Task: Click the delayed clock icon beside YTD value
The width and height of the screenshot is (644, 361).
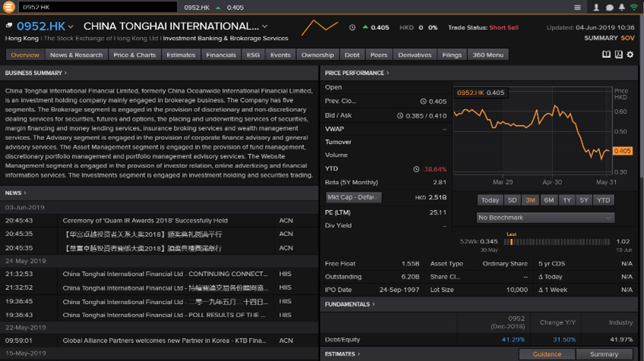Action: (x=416, y=169)
